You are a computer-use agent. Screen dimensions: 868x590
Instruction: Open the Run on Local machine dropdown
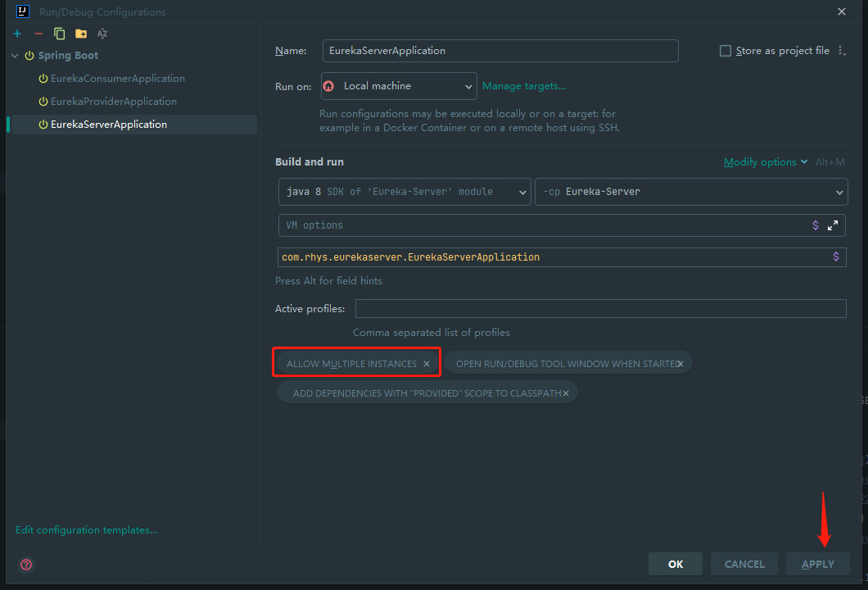click(399, 86)
